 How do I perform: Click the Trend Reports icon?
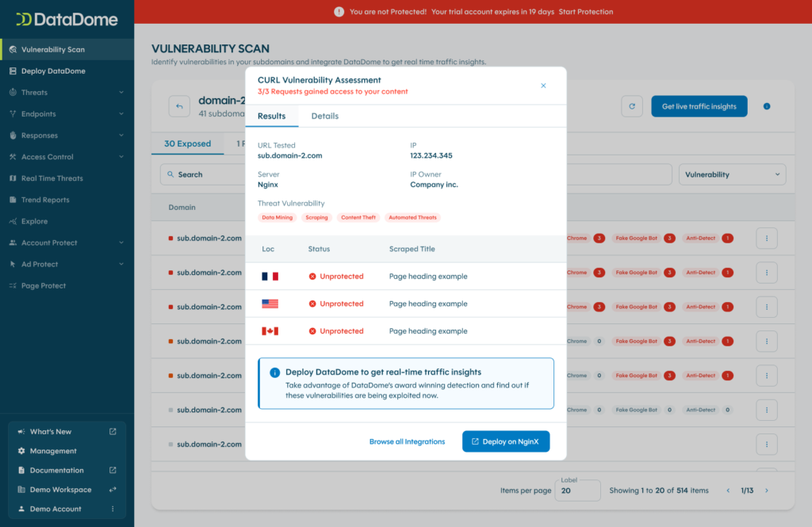point(13,200)
